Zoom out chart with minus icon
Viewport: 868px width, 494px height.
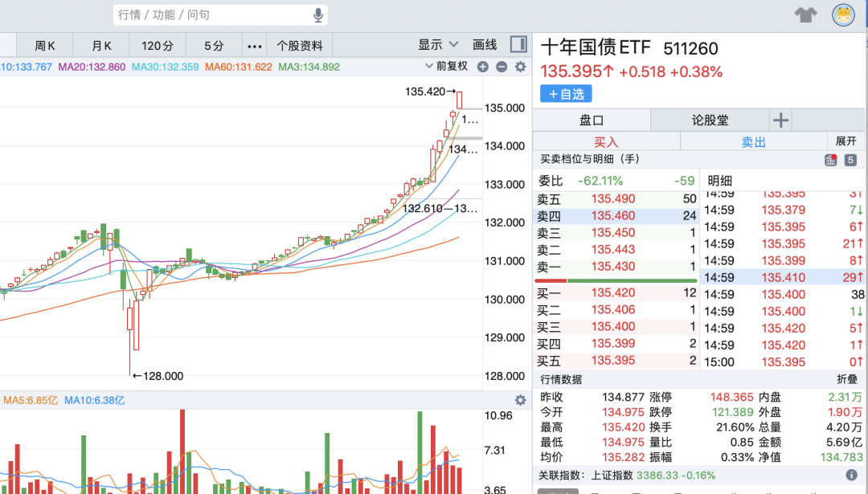(x=502, y=67)
